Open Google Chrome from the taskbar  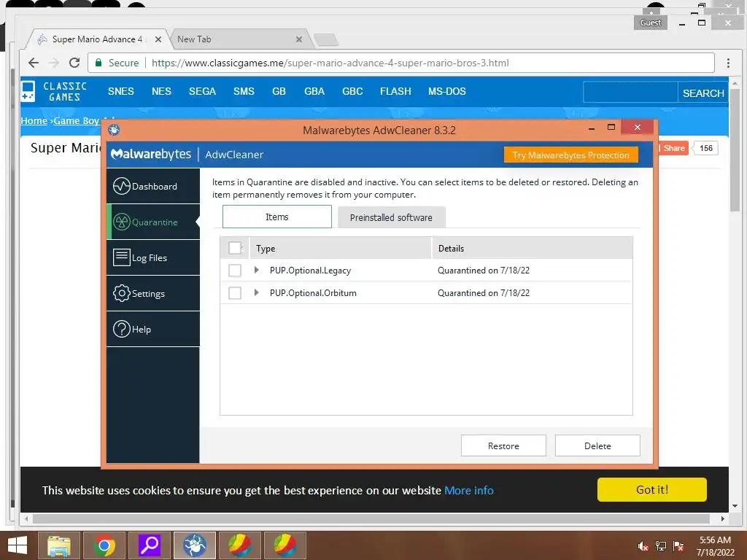104,545
